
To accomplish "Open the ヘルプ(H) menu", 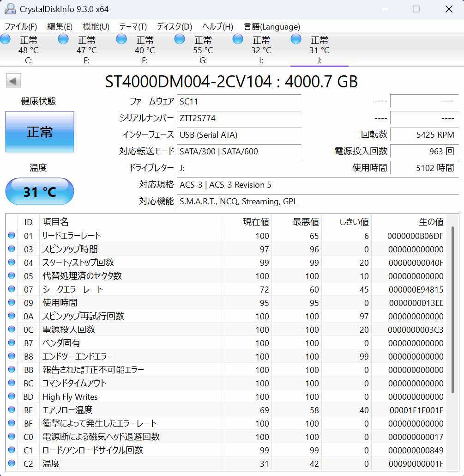I will tap(217, 27).
